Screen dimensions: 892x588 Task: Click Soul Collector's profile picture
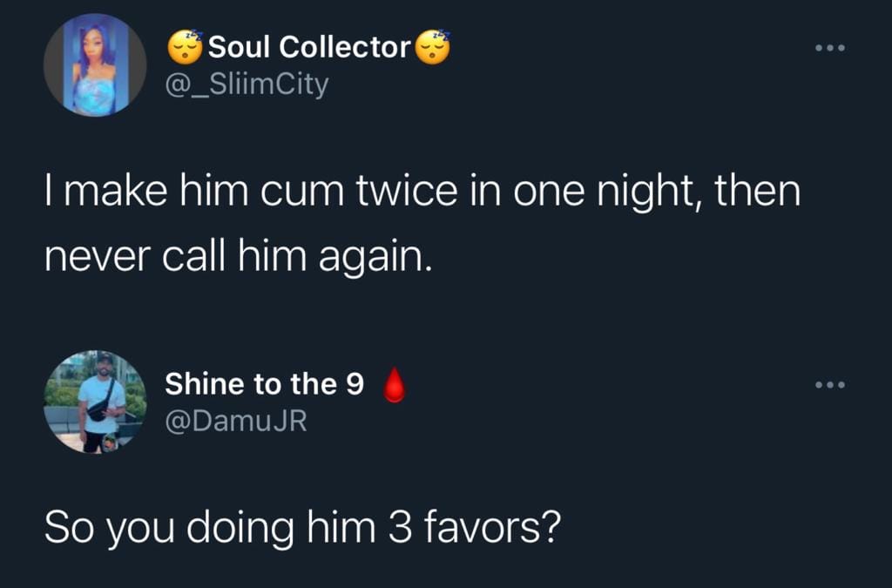(96, 65)
